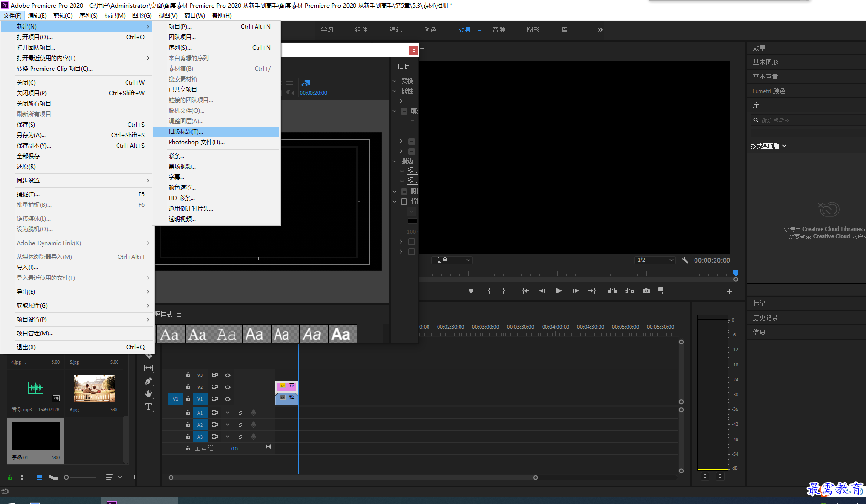
Task: Switch project panel to icon view
Action: pyautogui.click(x=39, y=477)
